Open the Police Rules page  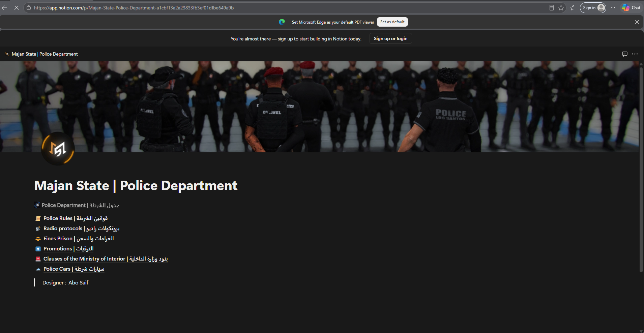point(76,218)
